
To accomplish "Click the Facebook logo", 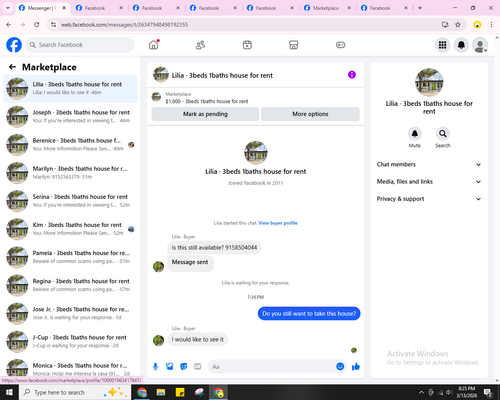I will coord(14,45).
